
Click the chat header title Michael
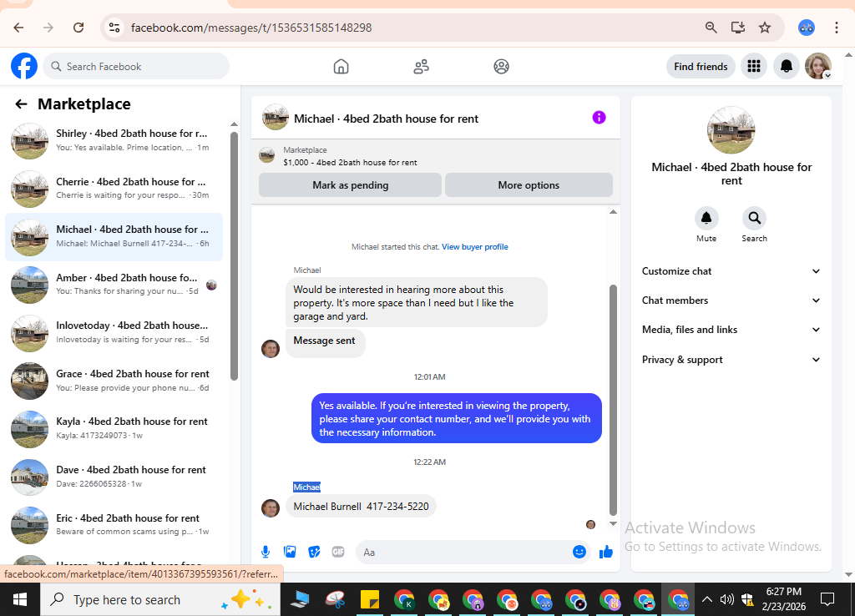coord(386,119)
